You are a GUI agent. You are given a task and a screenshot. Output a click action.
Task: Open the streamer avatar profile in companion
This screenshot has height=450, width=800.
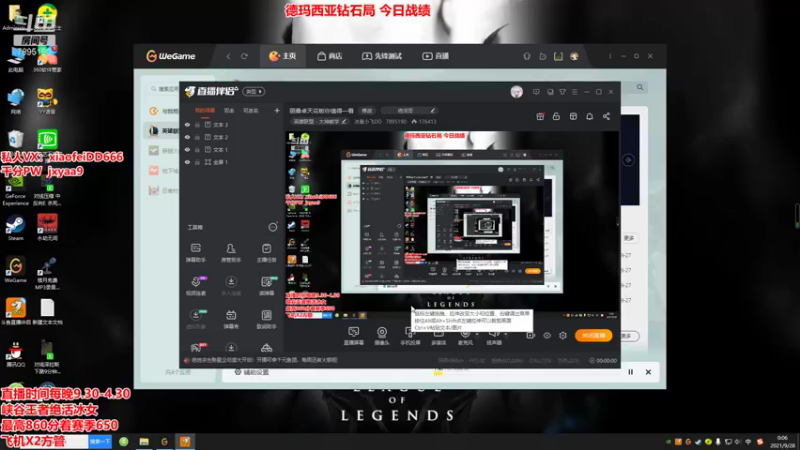[516, 92]
